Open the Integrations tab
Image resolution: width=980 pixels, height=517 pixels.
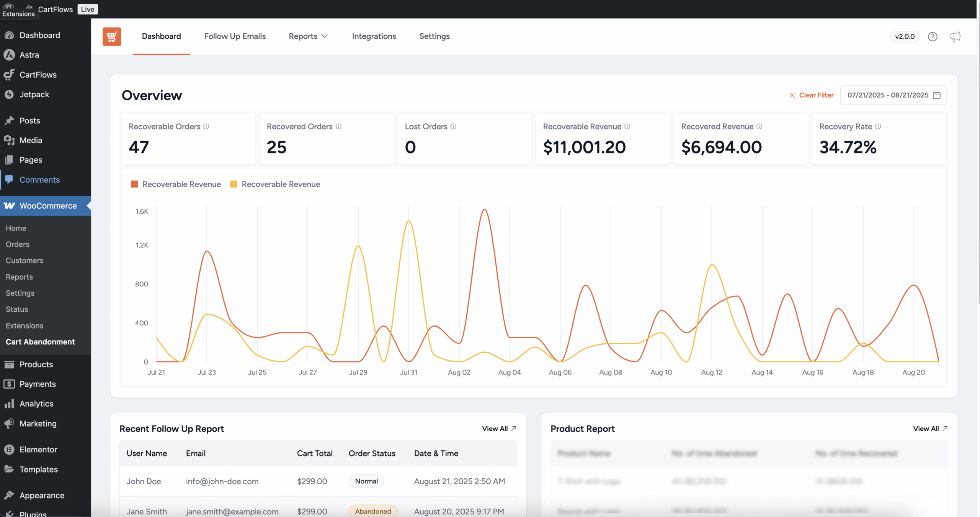click(x=374, y=36)
